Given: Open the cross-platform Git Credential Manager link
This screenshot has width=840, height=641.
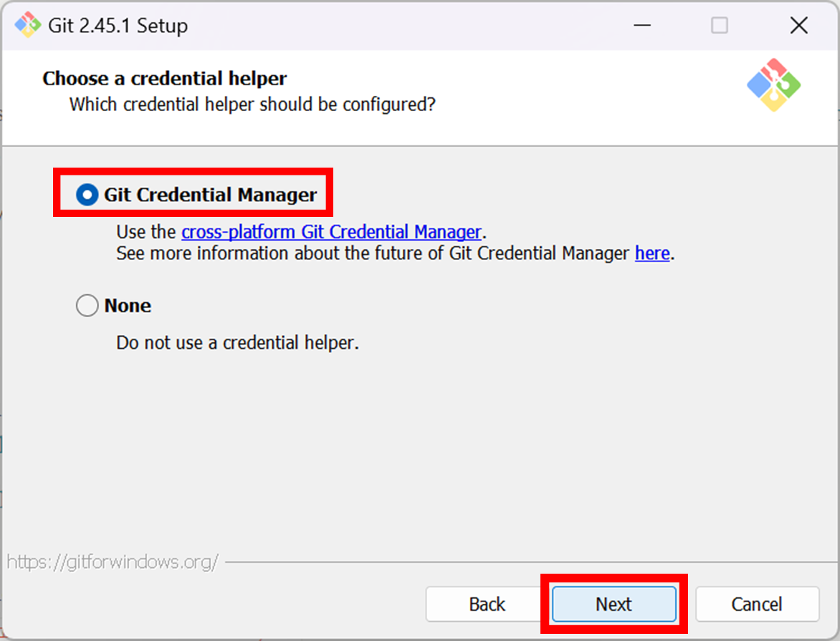Looking at the screenshot, I should click(331, 232).
